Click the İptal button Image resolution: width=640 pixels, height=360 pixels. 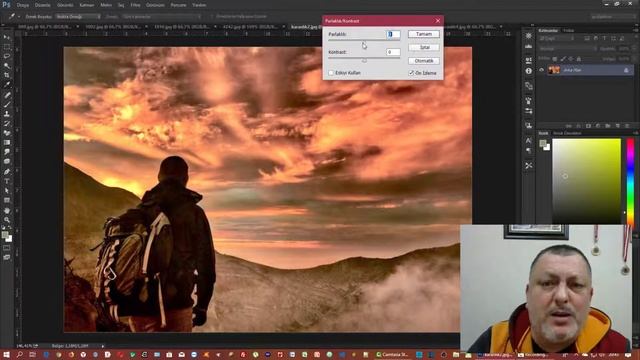click(x=424, y=47)
